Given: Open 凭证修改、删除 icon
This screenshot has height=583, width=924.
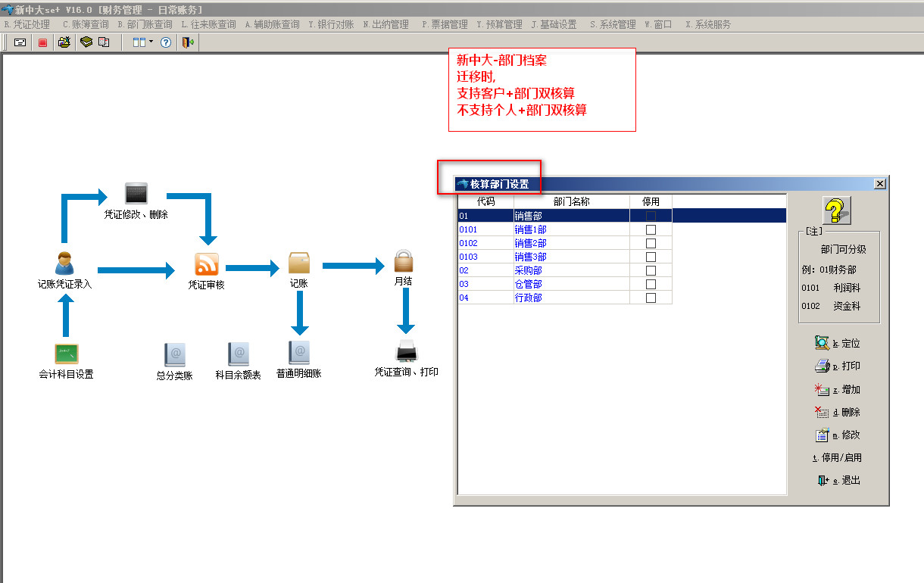Looking at the screenshot, I should point(136,194).
